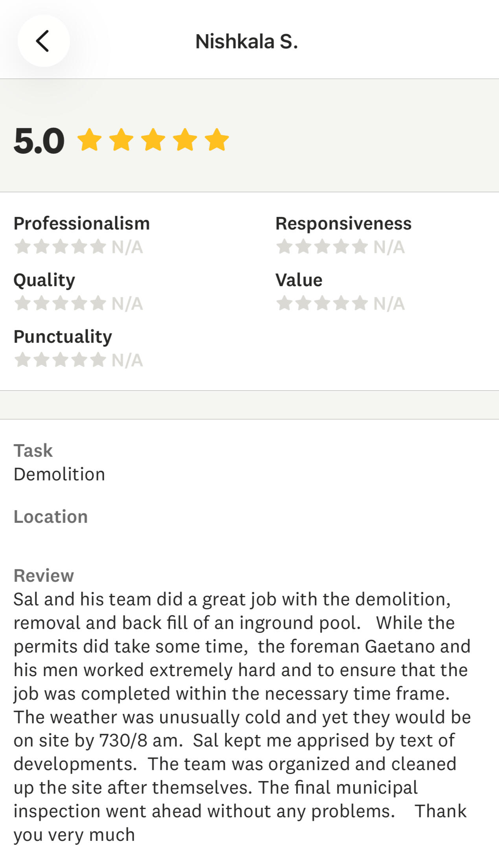Click the Review section heading
Screen dimensions: 499x868
coord(44,576)
